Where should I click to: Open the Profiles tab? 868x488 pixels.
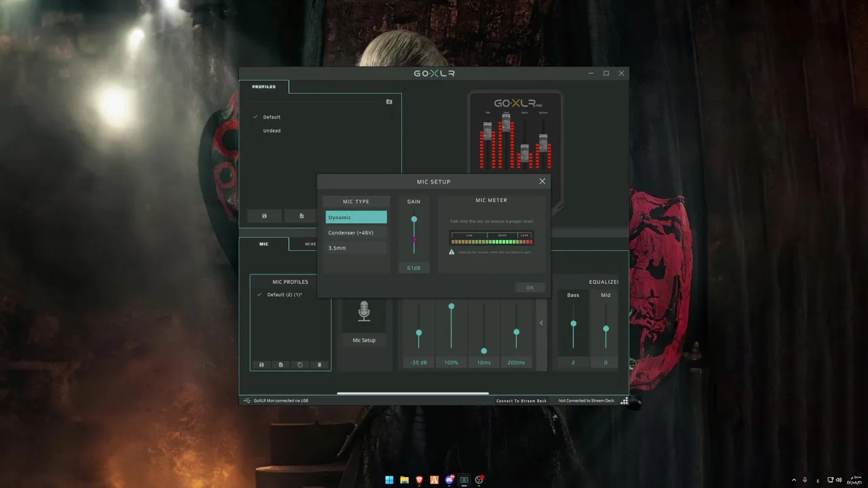pos(264,87)
